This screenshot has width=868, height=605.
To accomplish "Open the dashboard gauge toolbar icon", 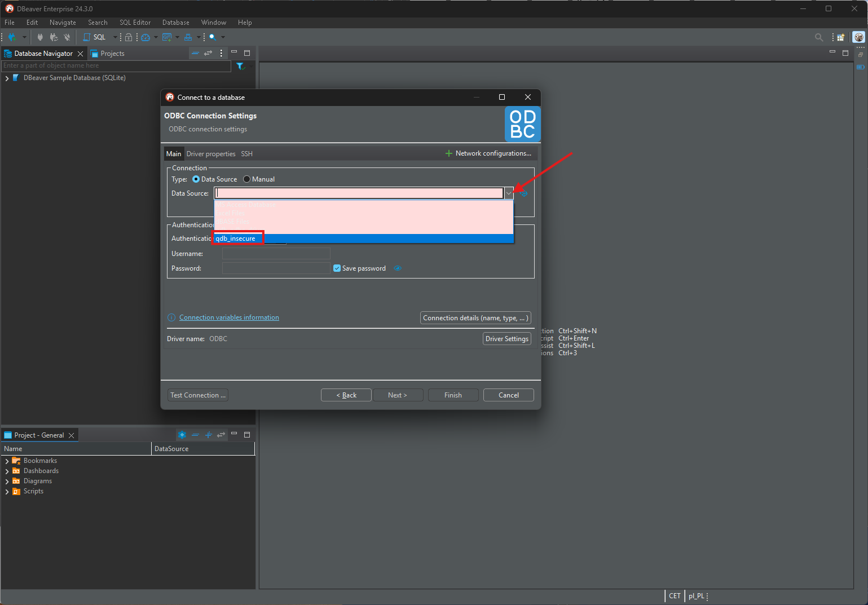I will pos(146,37).
